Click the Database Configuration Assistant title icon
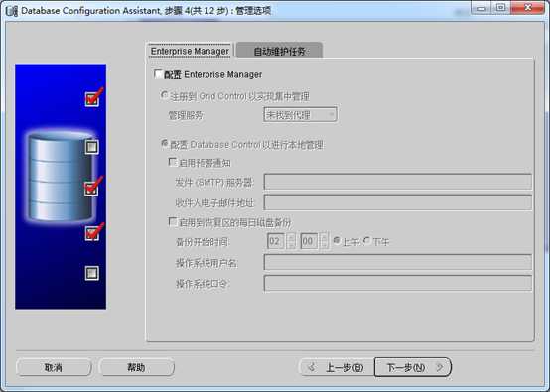 point(12,11)
